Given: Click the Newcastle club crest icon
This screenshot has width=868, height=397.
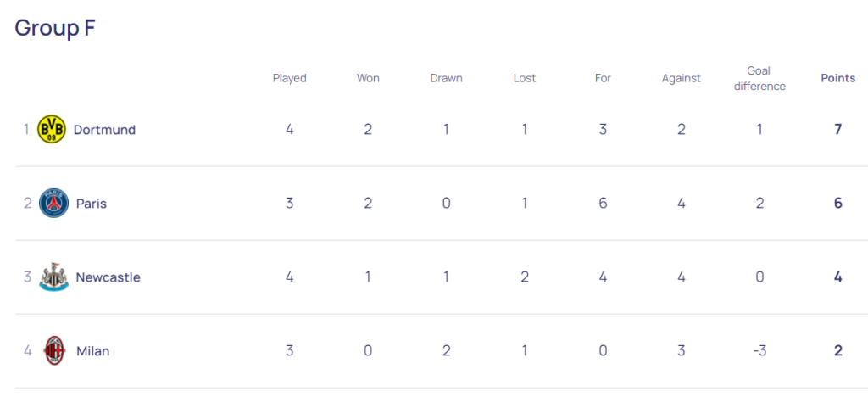Looking at the screenshot, I should click(53, 277).
